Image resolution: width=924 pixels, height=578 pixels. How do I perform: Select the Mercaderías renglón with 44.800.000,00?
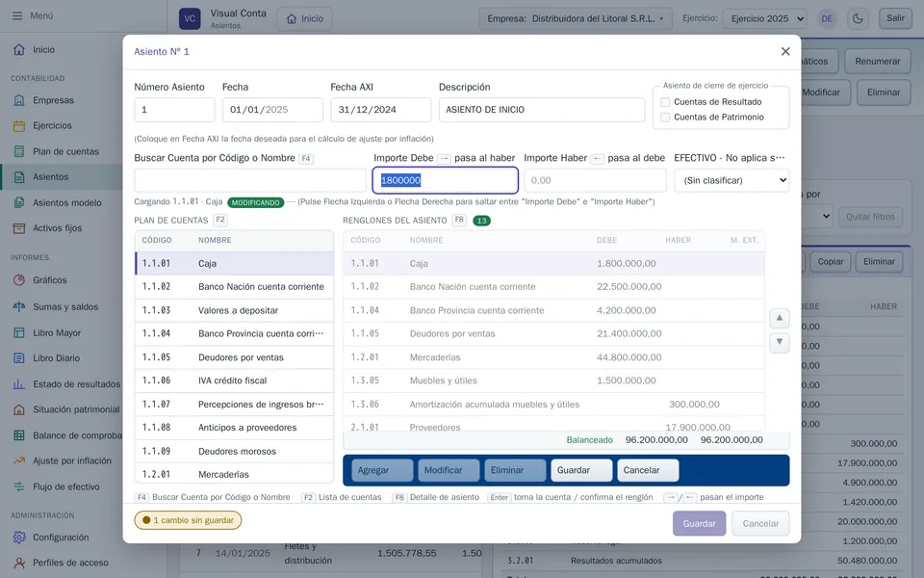pos(553,357)
